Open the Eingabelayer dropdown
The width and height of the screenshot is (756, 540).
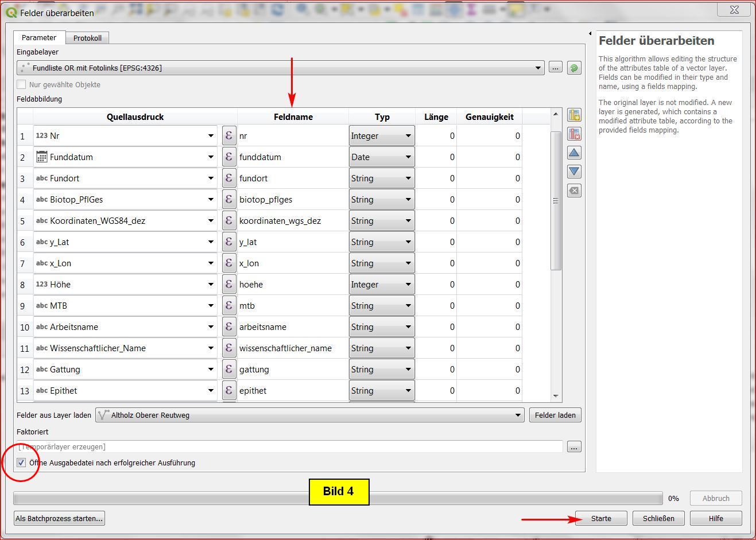click(x=538, y=68)
